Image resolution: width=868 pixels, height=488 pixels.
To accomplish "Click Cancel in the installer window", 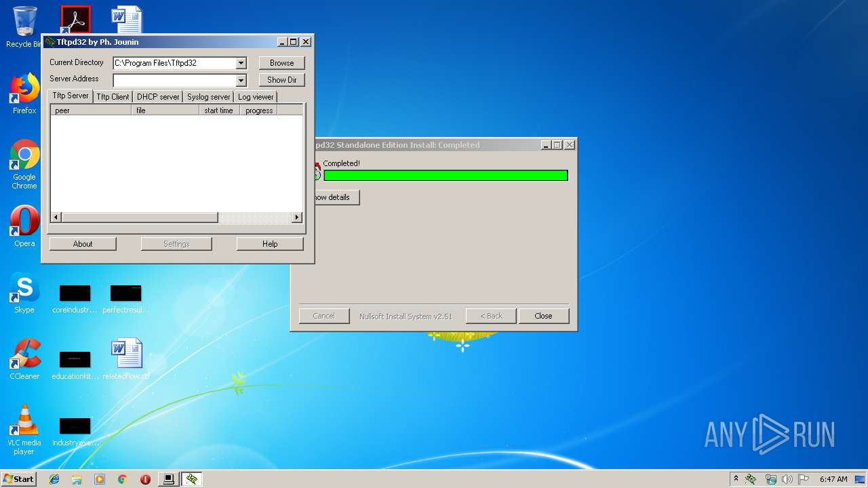I will pyautogui.click(x=323, y=316).
